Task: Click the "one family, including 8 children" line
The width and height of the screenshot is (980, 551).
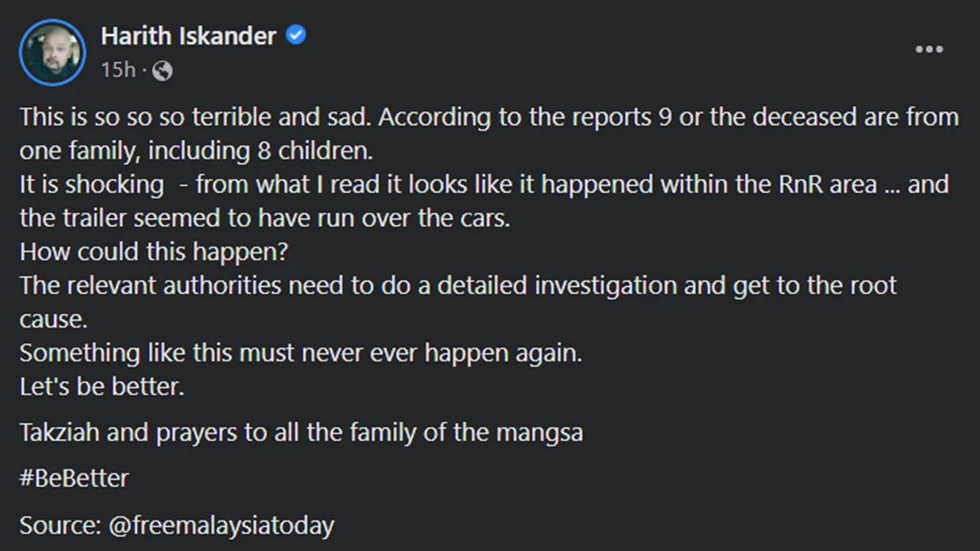Action: point(196,151)
